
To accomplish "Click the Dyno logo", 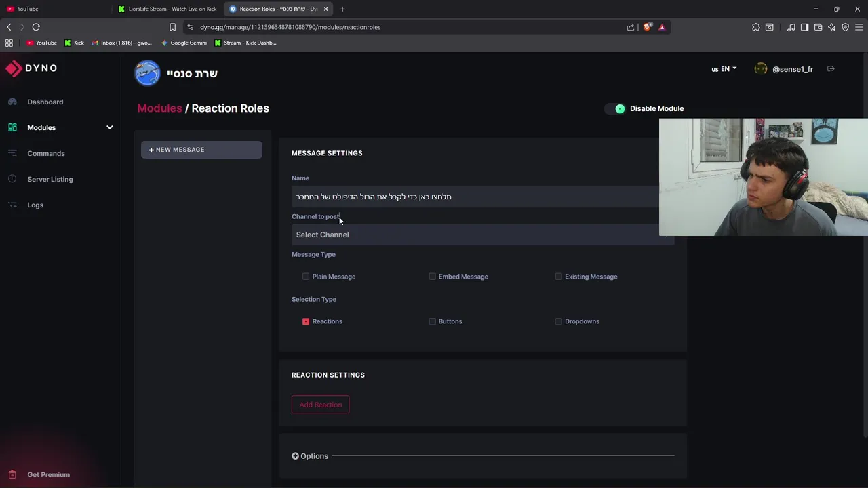I will [x=31, y=68].
